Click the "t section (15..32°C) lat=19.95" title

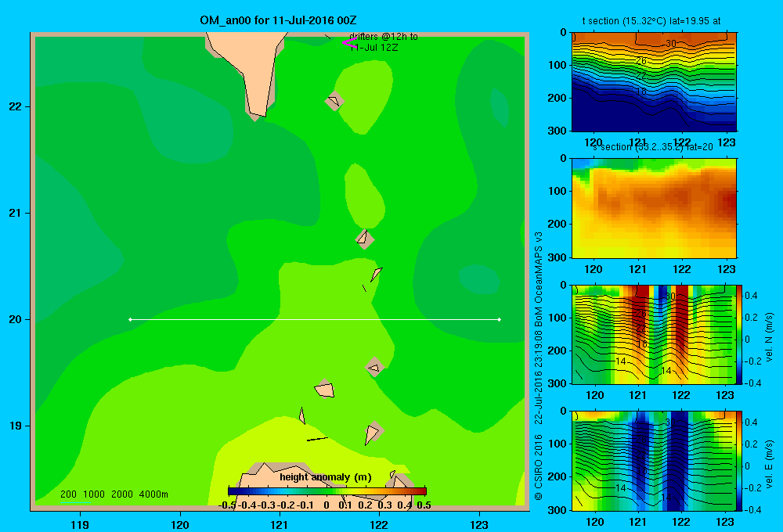click(x=651, y=21)
